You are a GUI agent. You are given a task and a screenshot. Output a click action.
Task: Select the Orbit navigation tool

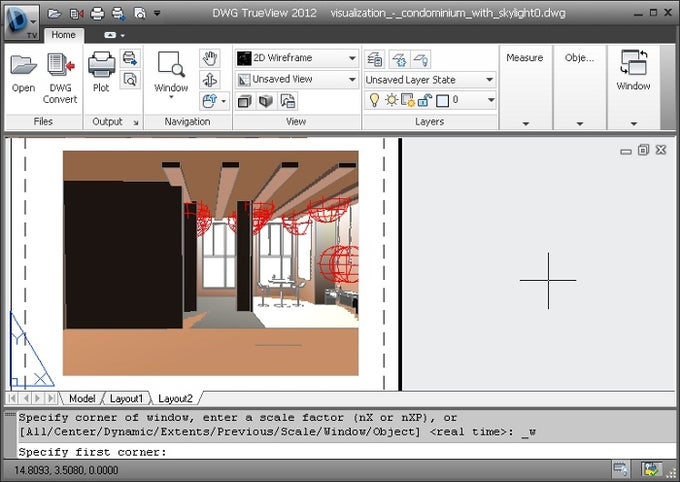[210, 79]
